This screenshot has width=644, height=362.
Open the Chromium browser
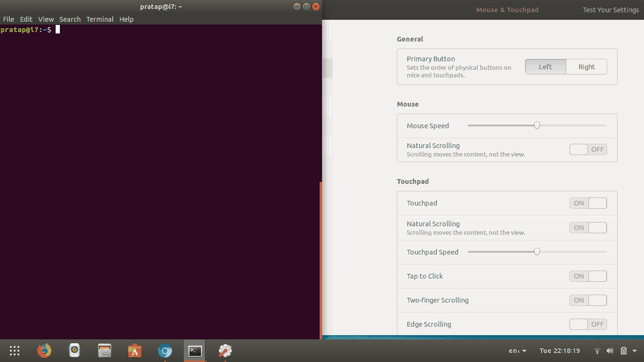click(x=165, y=351)
